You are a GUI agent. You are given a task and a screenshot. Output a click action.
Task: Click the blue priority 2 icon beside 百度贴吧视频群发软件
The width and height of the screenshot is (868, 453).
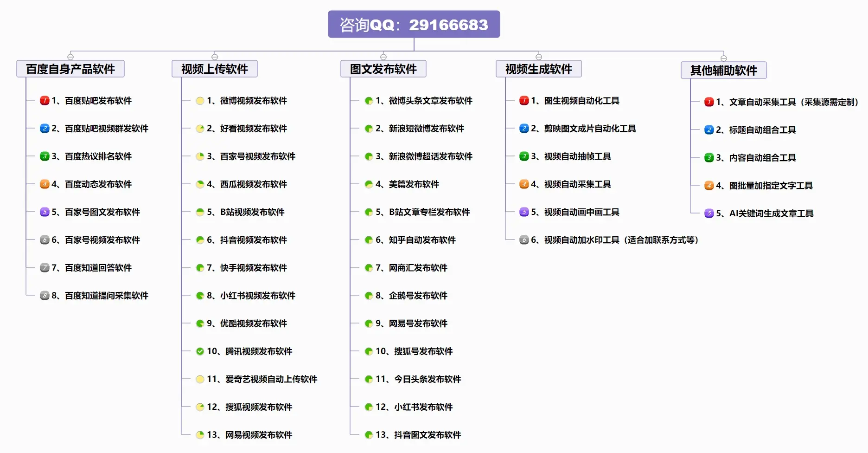tap(45, 129)
